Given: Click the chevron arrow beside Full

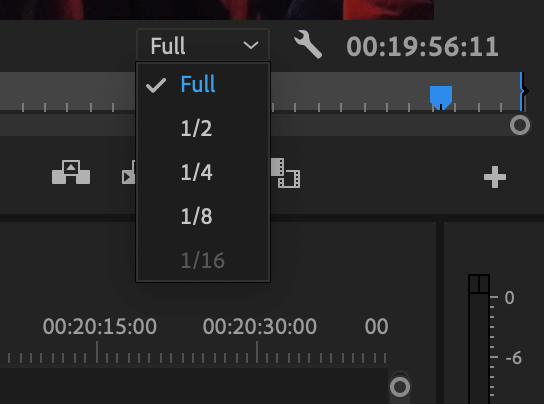Looking at the screenshot, I should (251, 45).
